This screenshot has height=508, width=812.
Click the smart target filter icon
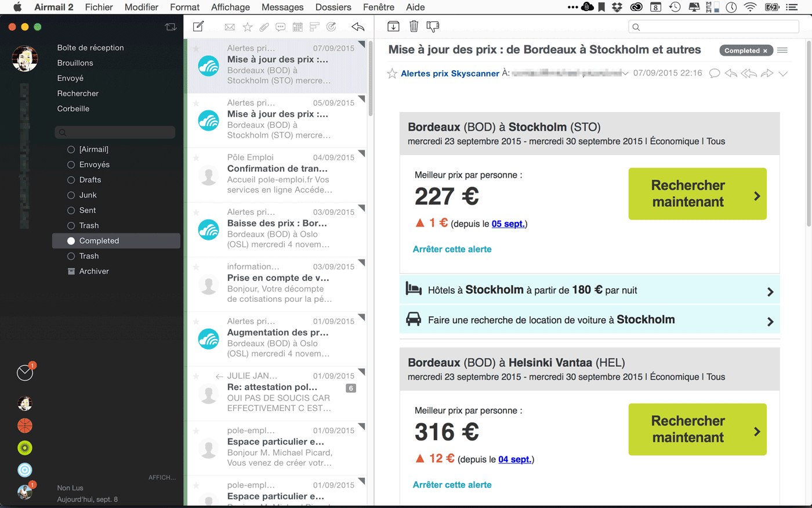331,27
